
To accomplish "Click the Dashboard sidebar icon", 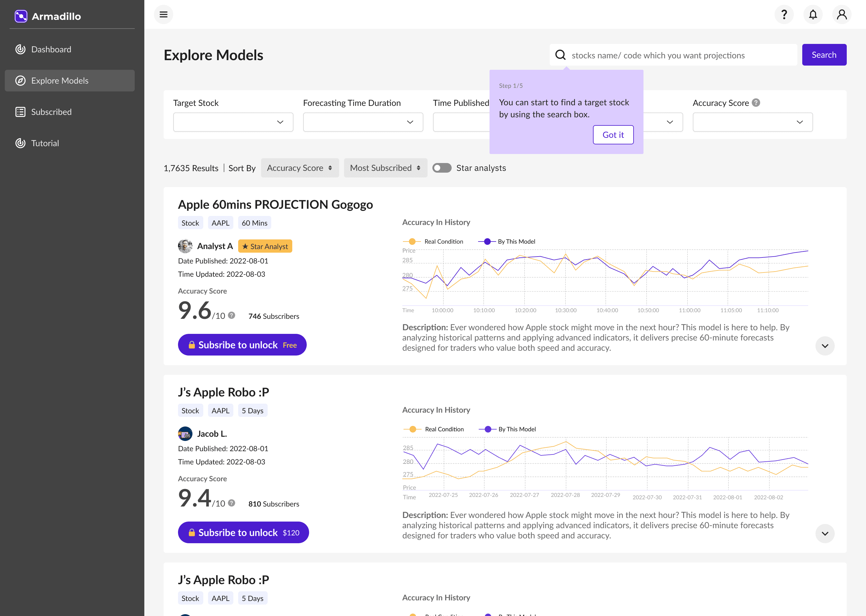I will pyautogui.click(x=20, y=49).
